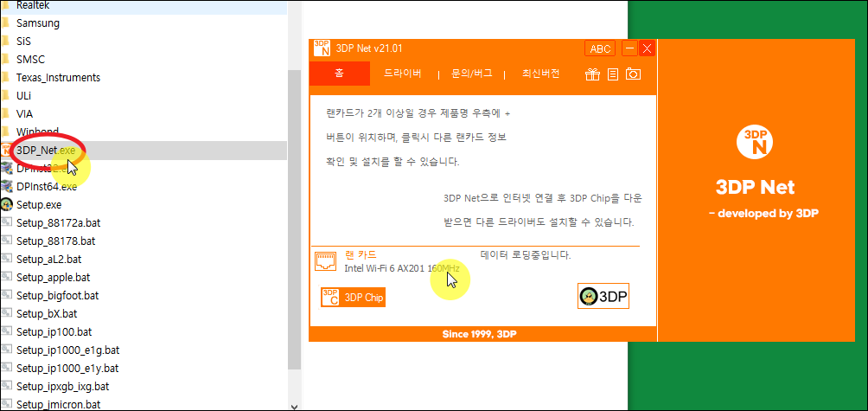Select Setup_ip1000_e1g.bat file
Screen dimensions: 868x411
click(x=67, y=350)
